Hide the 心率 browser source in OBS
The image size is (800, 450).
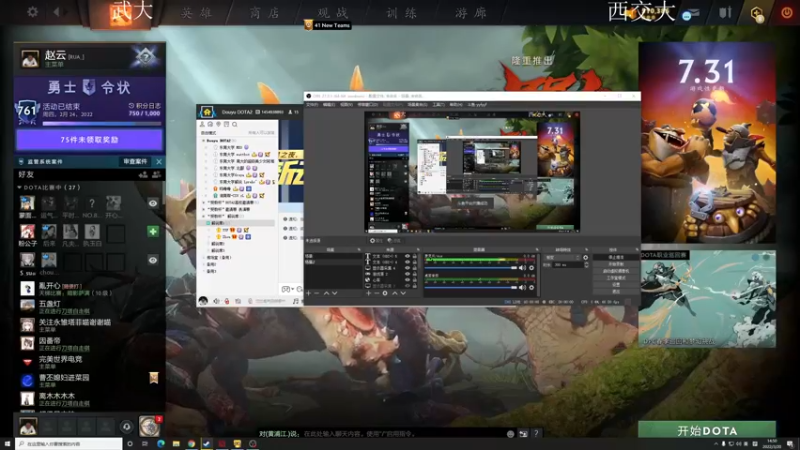click(x=407, y=280)
